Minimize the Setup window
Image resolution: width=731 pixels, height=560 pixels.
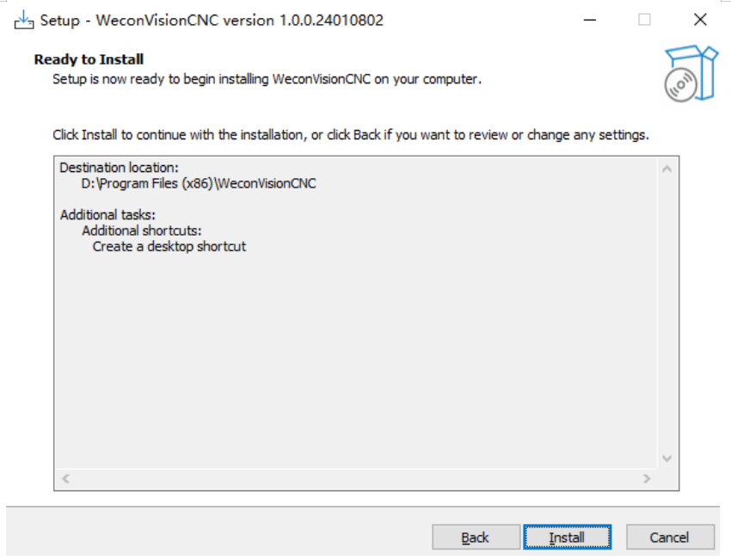click(x=589, y=20)
